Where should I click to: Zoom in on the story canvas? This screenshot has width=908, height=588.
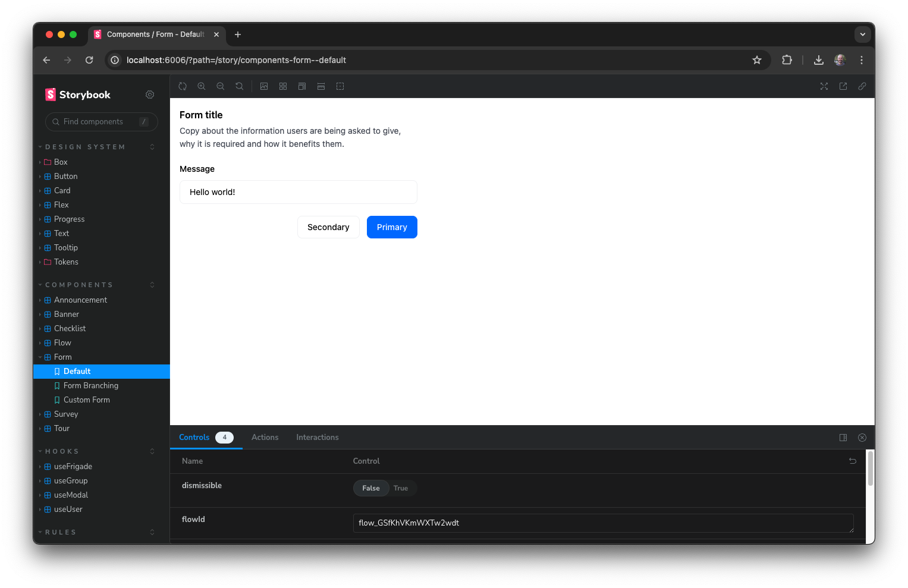[202, 86]
